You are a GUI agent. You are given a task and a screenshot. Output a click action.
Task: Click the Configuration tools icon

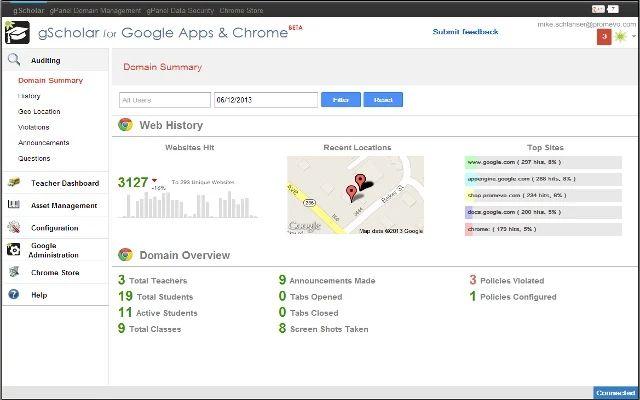(x=14, y=227)
